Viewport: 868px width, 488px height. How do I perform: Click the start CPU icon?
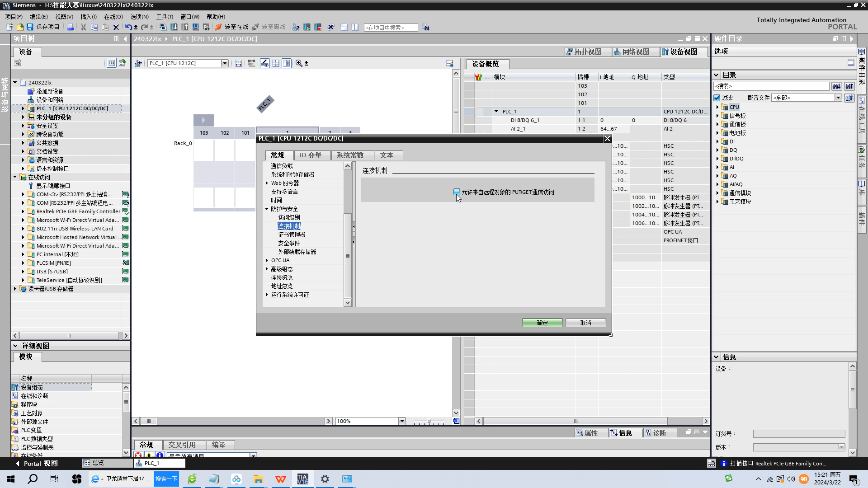[307, 27]
